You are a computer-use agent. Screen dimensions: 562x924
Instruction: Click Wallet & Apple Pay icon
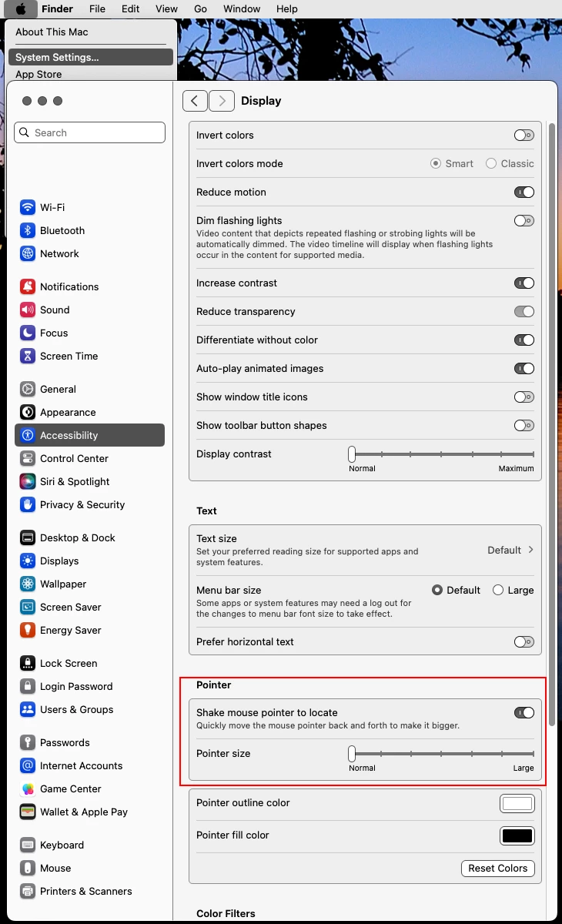(x=28, y=812)
